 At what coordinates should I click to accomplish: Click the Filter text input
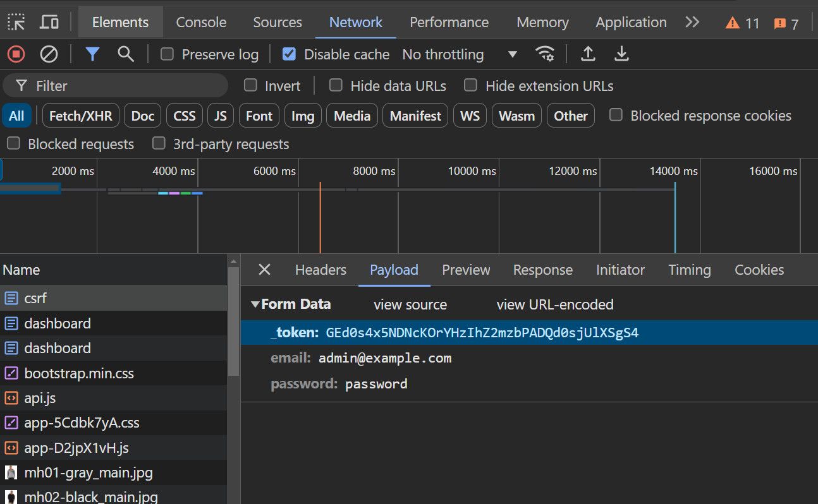115,85
